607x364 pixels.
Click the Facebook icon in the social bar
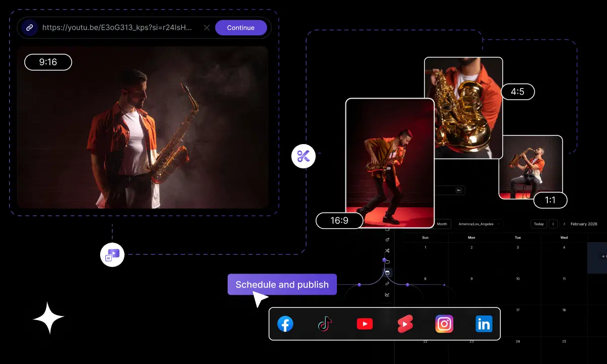pyautogui.click(x=285, y=324)
